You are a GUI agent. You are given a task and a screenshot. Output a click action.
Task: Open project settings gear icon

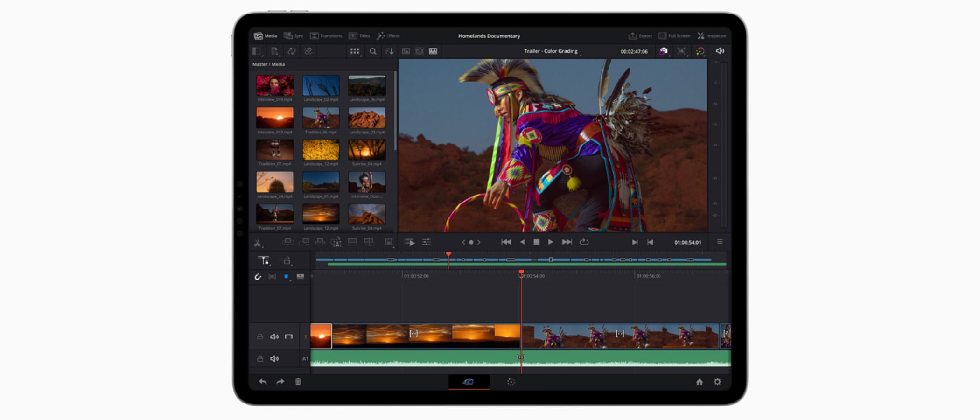pyautogui.click(x=717, y=382)
